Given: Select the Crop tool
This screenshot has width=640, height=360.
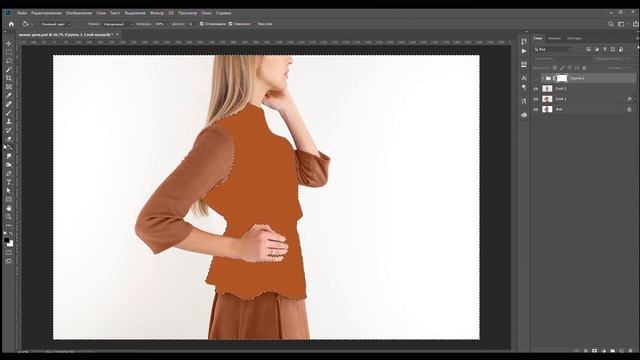Looking at the screenshot, I should click(9, 78).
